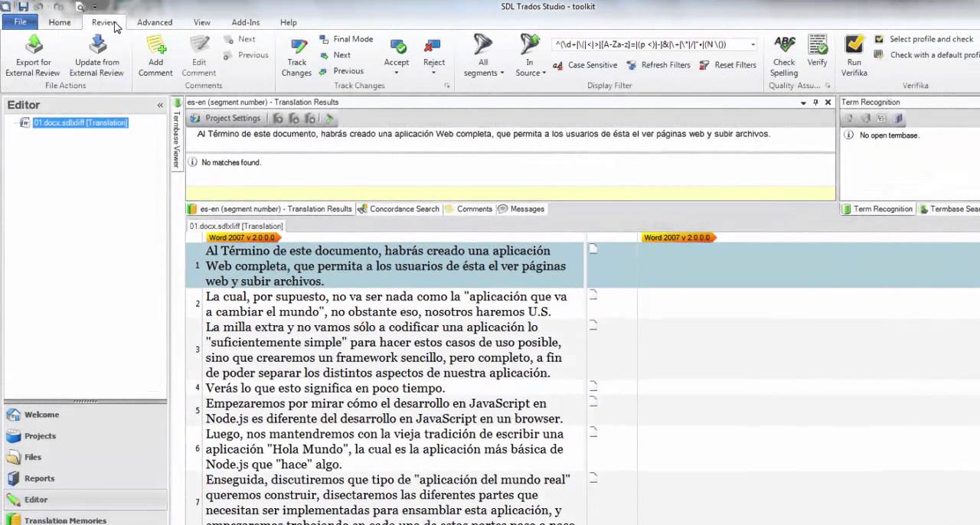The width and height of the screenshot is (980, 525).
Task: Switch to the Add-Ins ribbon tab
Action: pos(246,22)
